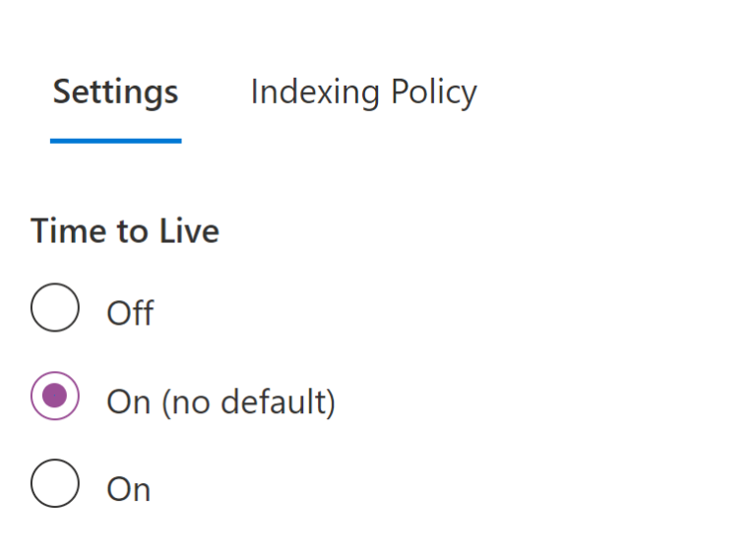Image resolution: width=756 pixels, height=555 pixels.
Task: Enable Time to Live with On
Action: click(x=55, y=483)
